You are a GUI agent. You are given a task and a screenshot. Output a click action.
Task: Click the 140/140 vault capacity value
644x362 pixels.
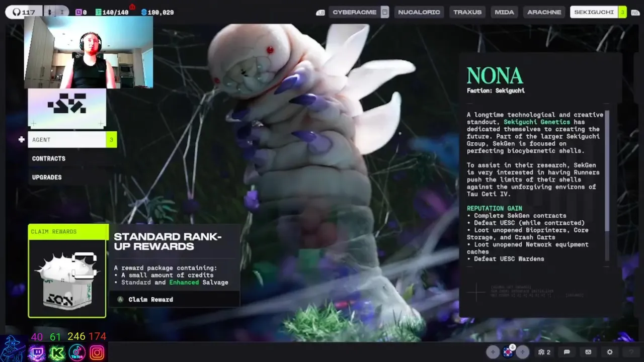pos(115,12)
